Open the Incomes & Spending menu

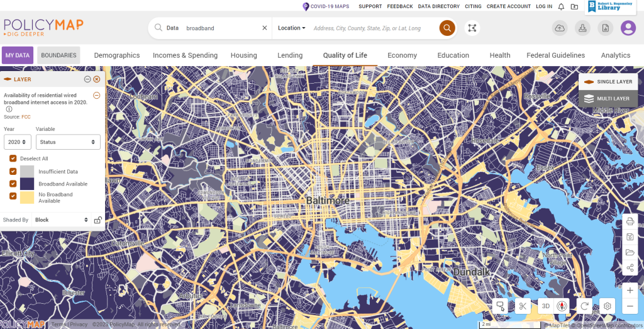tap(186, 55)
